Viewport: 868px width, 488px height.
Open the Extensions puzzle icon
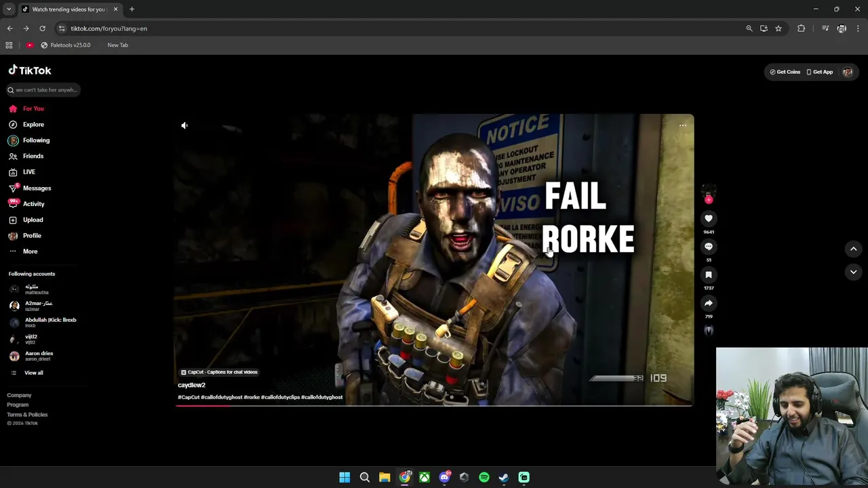point(801,28)
